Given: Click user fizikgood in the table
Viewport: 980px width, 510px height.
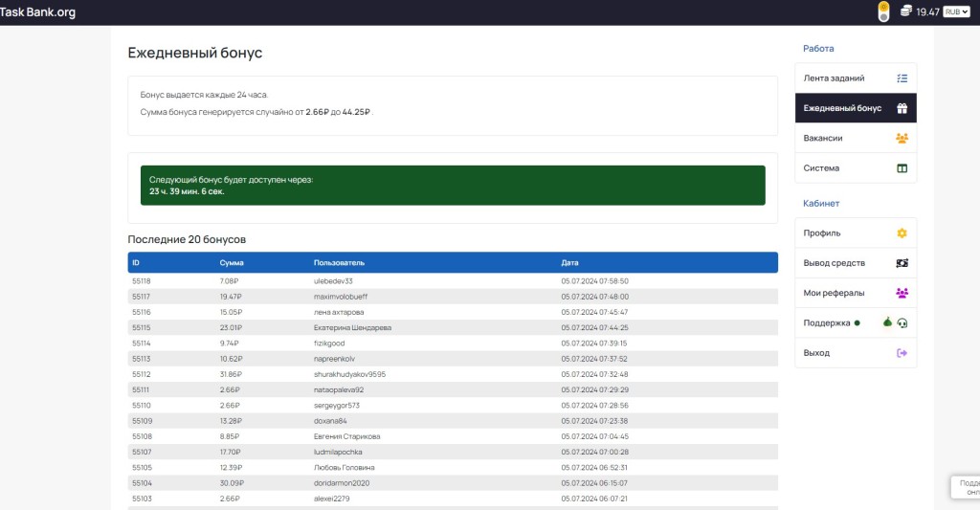Looking at the screenshot, I should [x=329, y=344].
